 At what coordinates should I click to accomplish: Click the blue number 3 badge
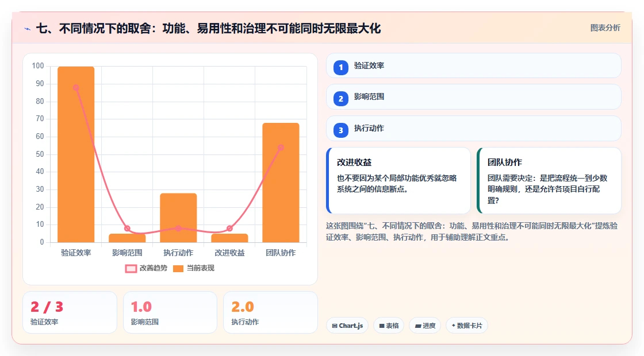340,130
